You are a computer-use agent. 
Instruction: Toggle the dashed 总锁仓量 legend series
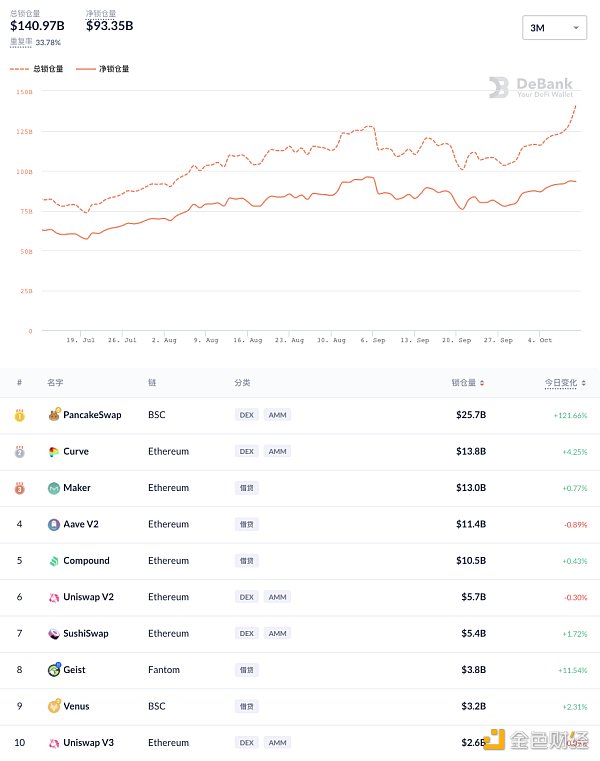point(37,69)
